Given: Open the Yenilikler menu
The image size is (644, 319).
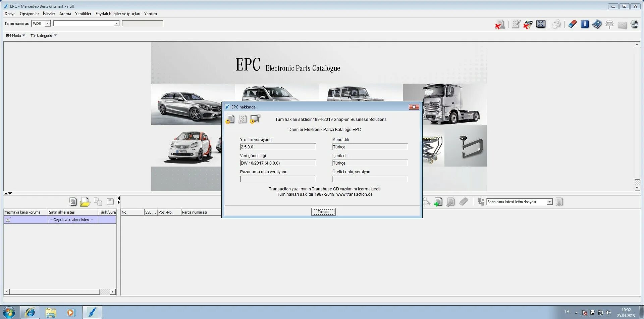Looking at the screenshot, I should point(83,14).
